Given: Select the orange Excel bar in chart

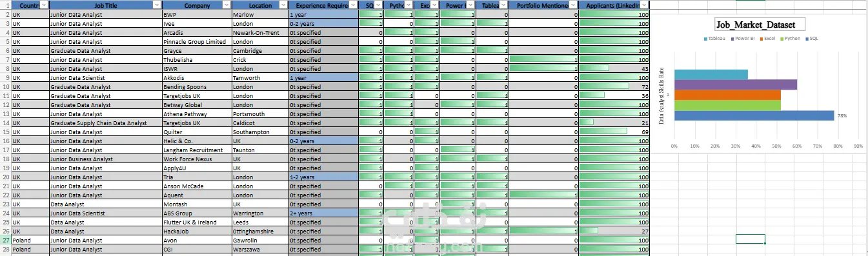Looking at the screenshot, I should click(727, 95).
